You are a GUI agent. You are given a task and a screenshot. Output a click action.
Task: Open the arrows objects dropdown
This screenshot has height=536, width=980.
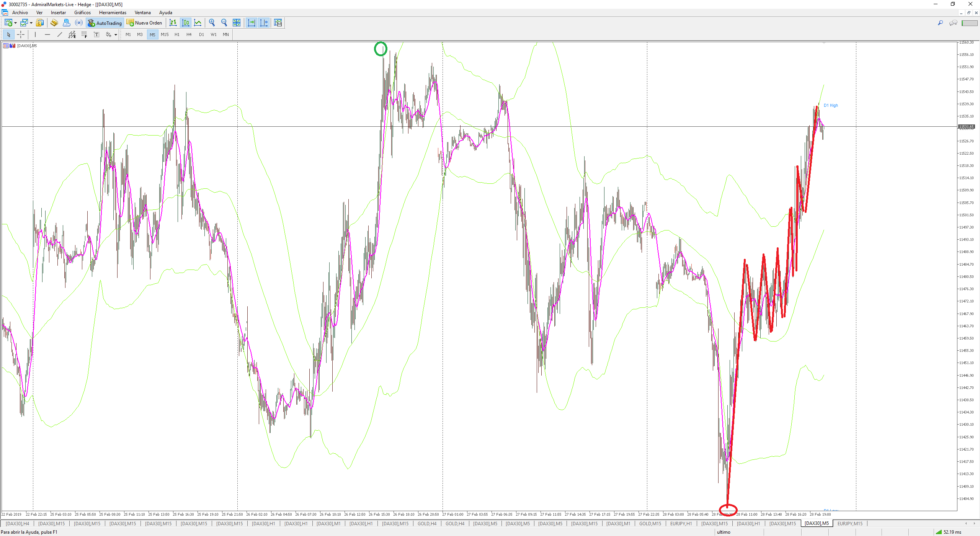coord(116,35)
